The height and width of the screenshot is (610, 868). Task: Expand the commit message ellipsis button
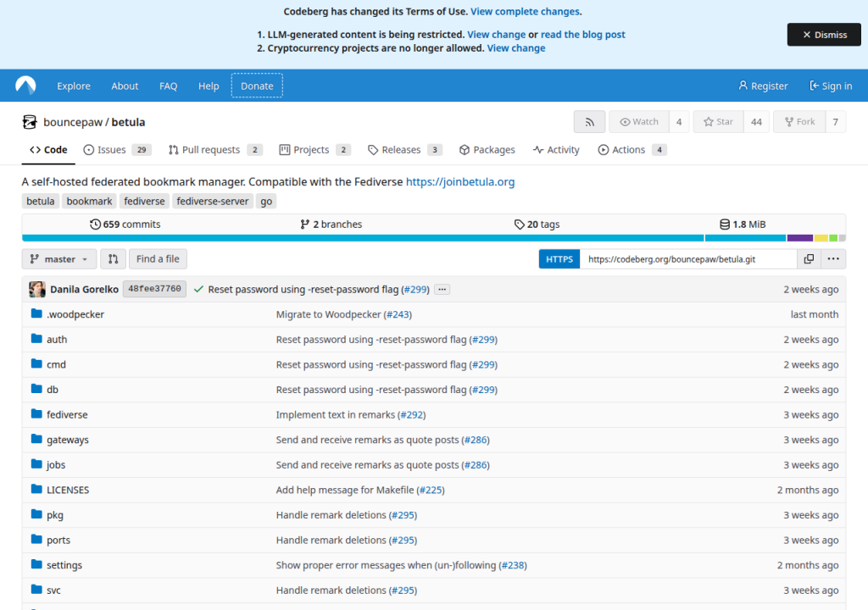(x=442, y=289)
